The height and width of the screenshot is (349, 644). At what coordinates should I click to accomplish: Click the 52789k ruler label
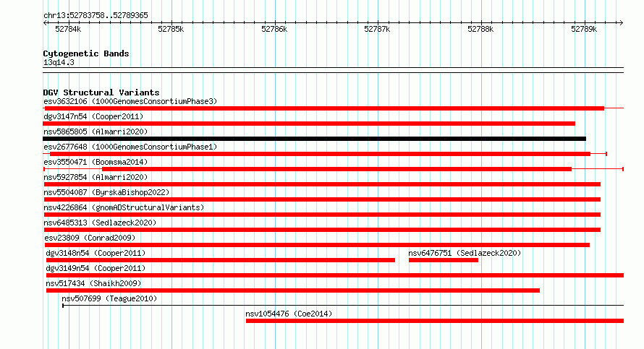(x=584, y=29)
